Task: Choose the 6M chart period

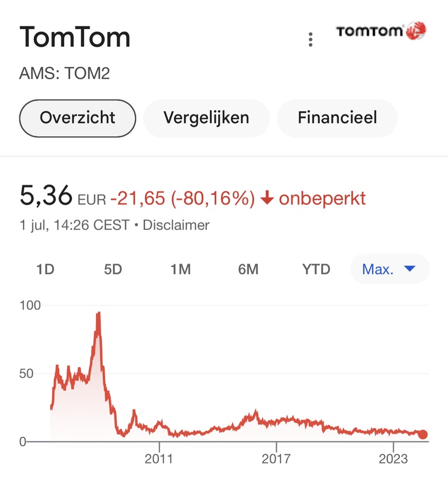Action: 248,269
